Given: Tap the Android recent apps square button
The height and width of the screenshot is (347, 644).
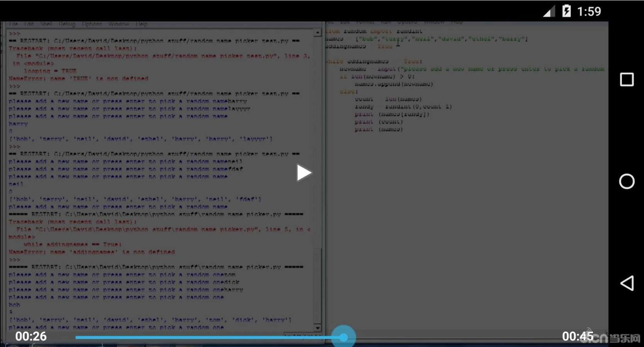Looking at the screenshot, I should click(x=627, y=79).
